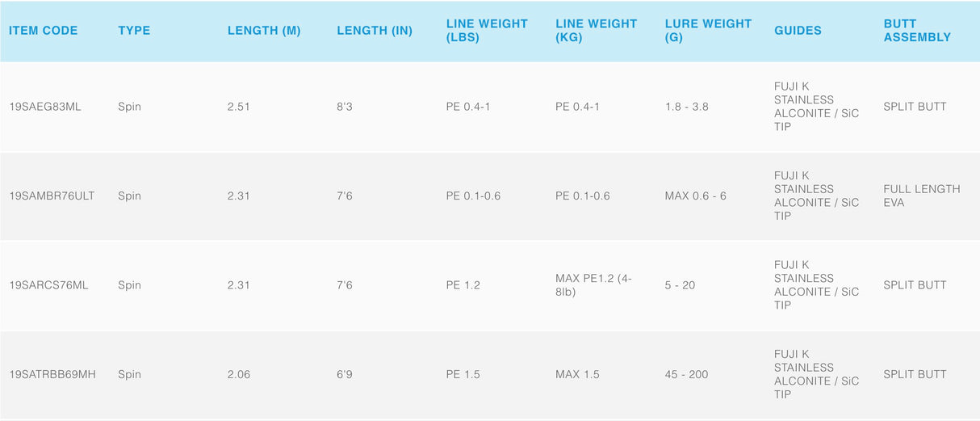Image resolution: width=980 pixels, height=421 pixels.
Task: Click item code 19SATRBB69MH
Action: 52,374
